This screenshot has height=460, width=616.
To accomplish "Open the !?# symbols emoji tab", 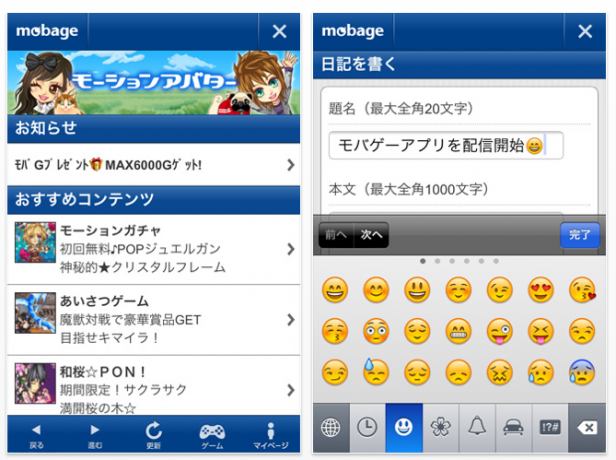I will 550,427.
